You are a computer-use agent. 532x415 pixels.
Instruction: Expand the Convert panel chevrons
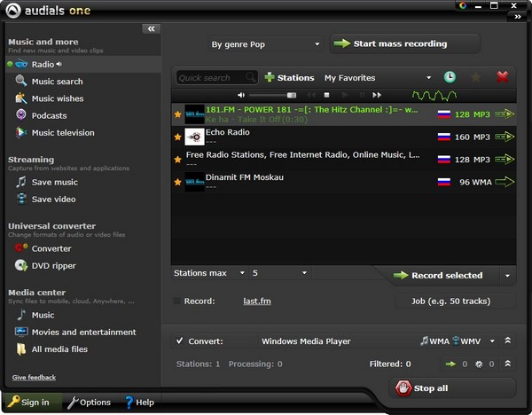pyautogui.click(x=507, y=341)
